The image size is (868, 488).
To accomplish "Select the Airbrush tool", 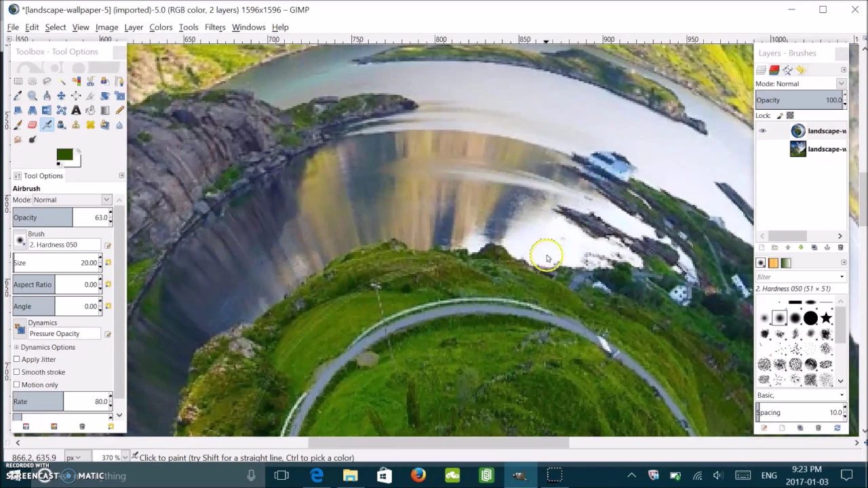I will coord(47,125).
